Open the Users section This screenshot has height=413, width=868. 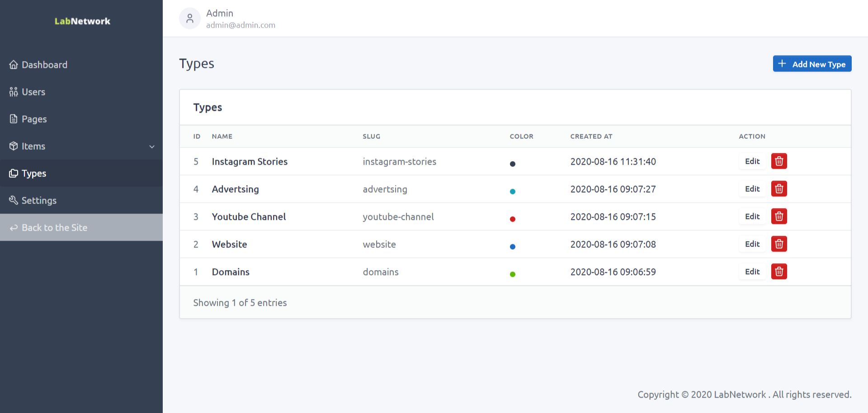click(33, 92)
